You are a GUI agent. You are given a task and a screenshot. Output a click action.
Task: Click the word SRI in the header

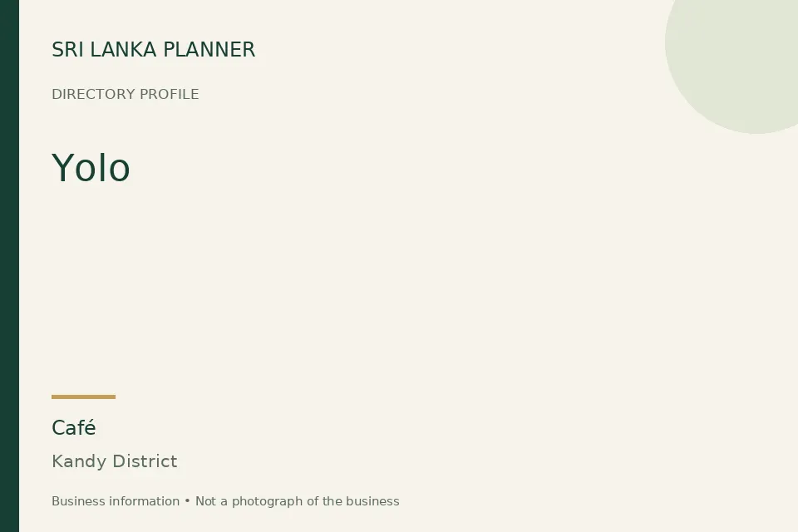click(68, 50)
